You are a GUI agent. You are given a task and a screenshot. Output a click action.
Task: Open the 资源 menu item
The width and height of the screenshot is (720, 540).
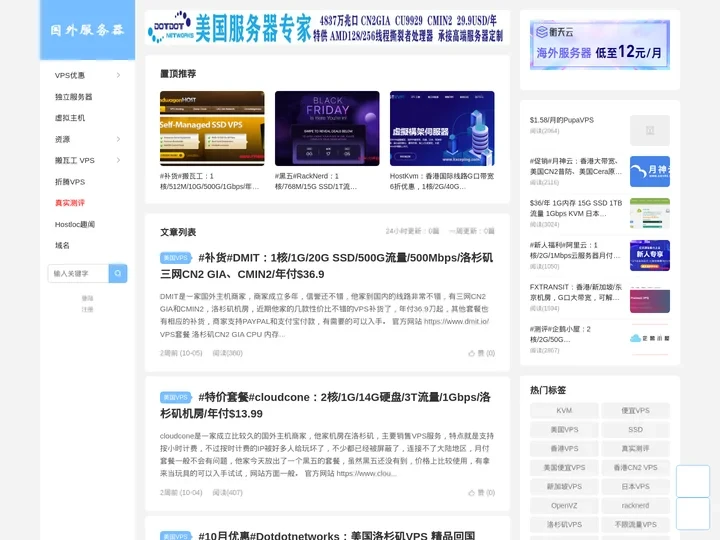tap(62, 139)
